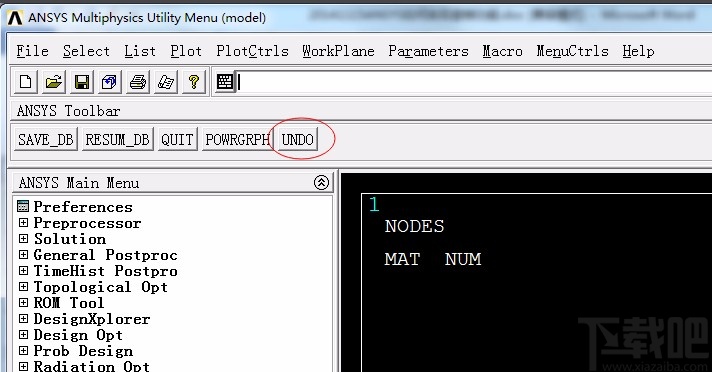Select the General Postproc label
The width and height of the screenshot is (712, 372).
pyautogui.click(x=105, y=254)
